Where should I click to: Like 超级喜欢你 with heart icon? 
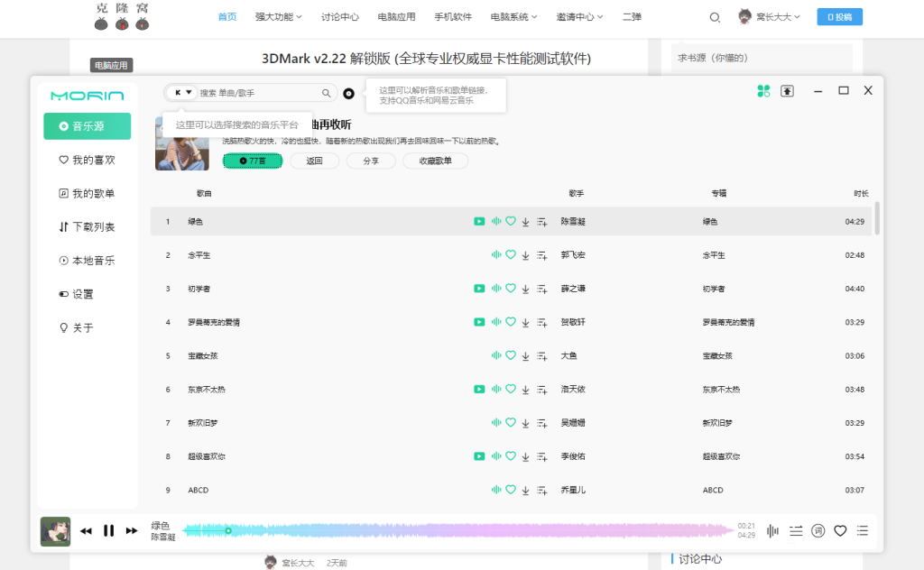coord(511,455)
